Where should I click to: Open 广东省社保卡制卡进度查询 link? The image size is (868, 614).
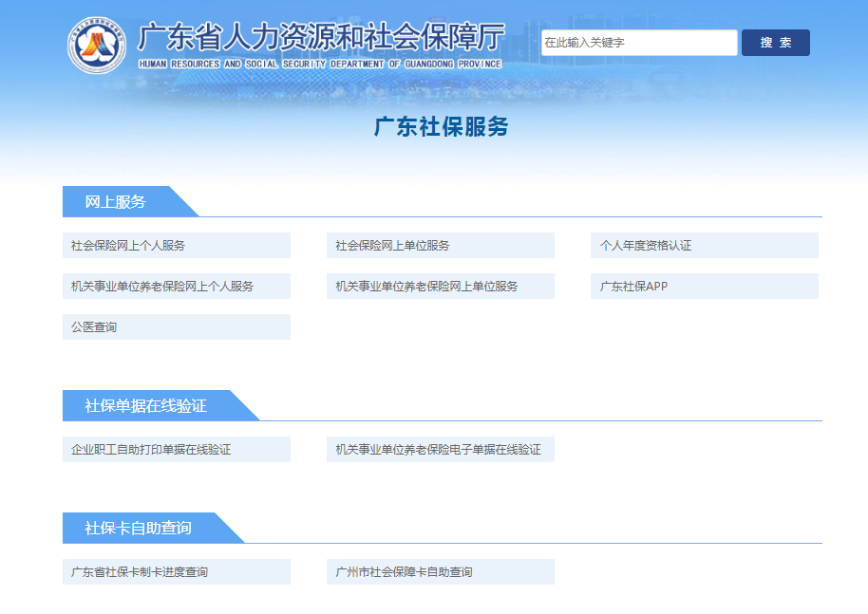point(177,571)
